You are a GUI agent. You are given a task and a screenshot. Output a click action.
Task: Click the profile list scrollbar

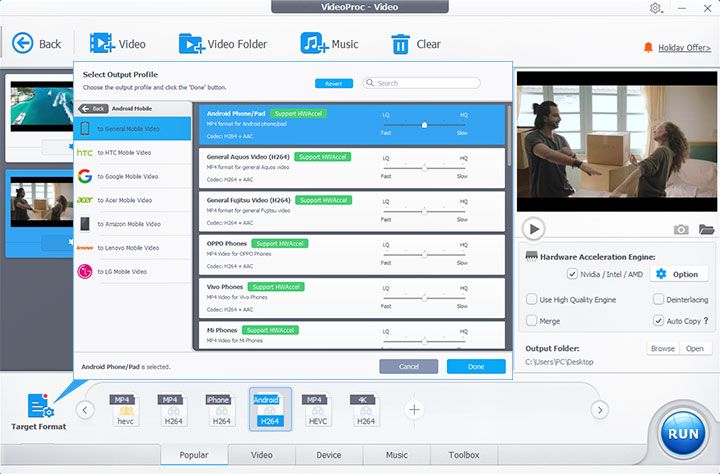[x=509, y=135]
